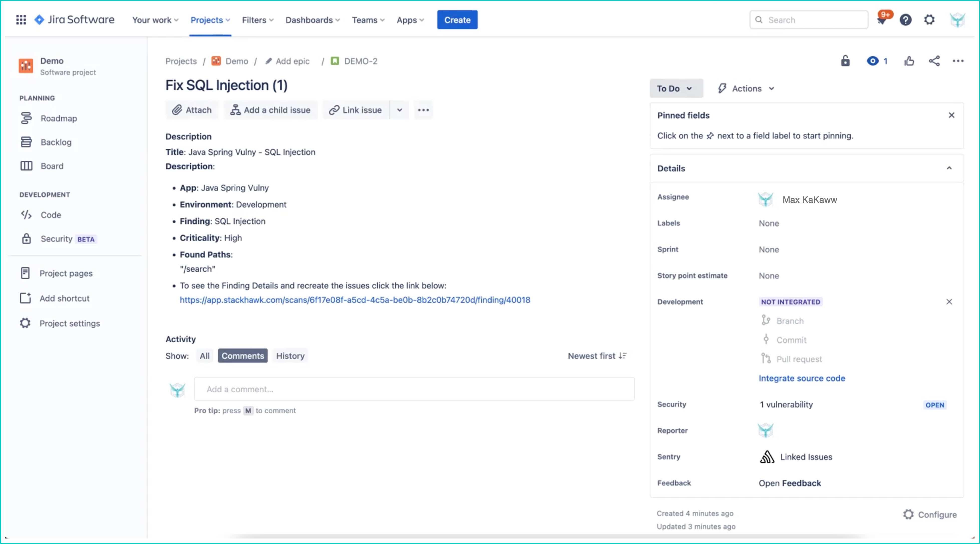
Task: Click the Jira Software logo
Action: (x=74, y=20)
